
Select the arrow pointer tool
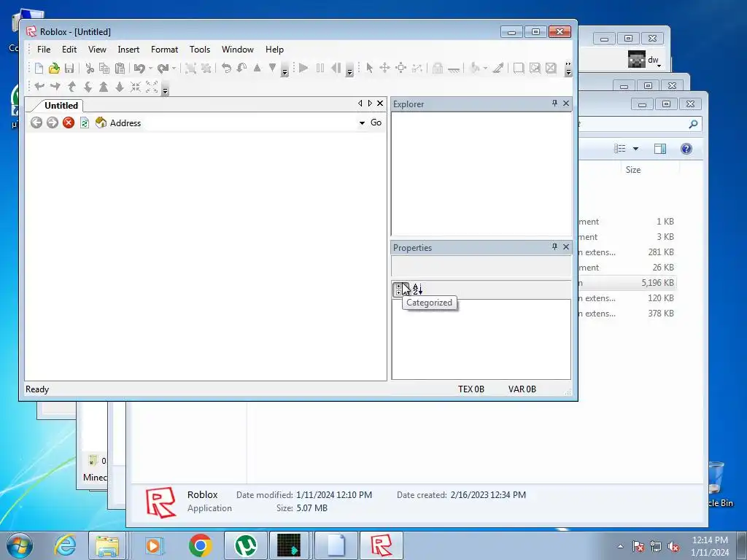369,68
